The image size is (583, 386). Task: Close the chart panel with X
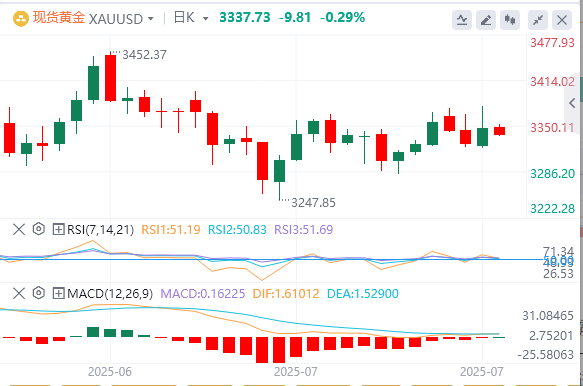coord(562,20)
